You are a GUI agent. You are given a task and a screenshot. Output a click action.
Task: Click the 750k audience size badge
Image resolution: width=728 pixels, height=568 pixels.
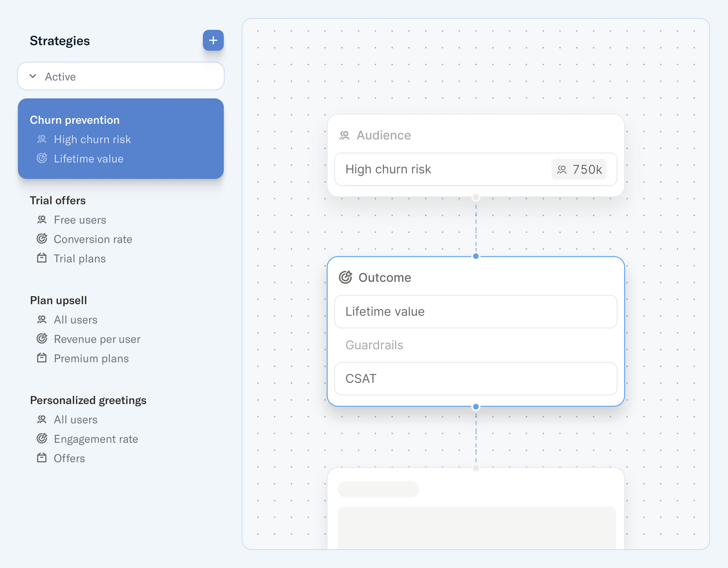click(579, 169)
